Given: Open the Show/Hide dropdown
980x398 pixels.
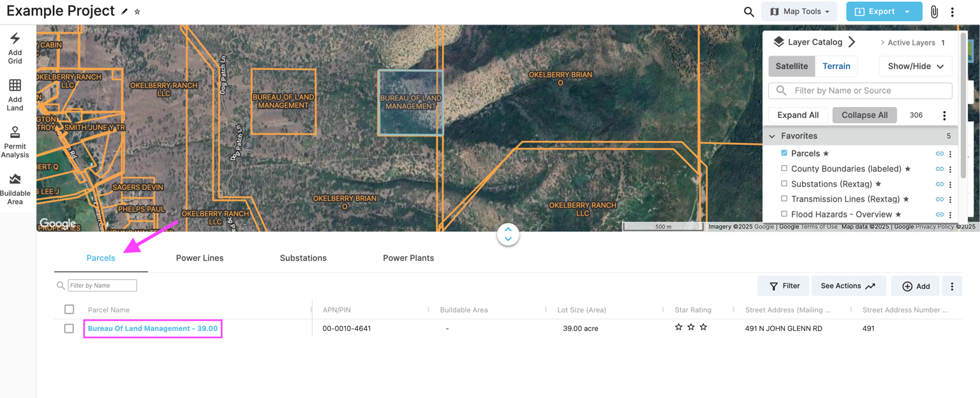Looking at the screenshot, I should [x=915, y=66].
